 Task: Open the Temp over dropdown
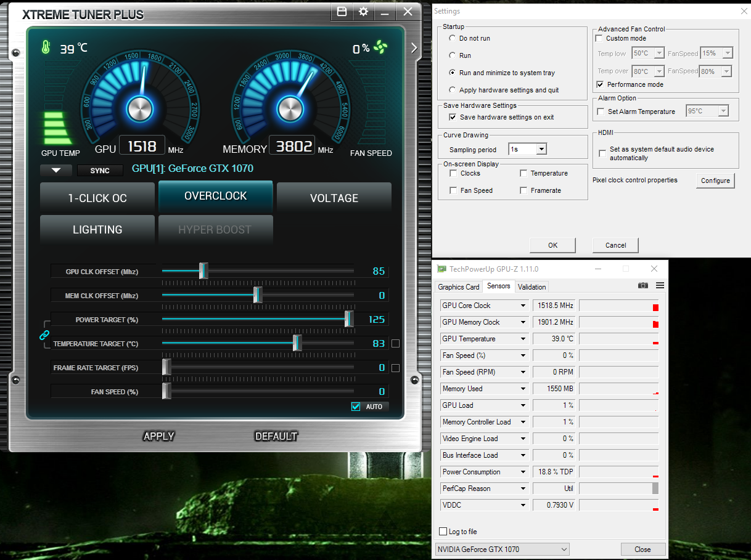[x=648, y=71]
